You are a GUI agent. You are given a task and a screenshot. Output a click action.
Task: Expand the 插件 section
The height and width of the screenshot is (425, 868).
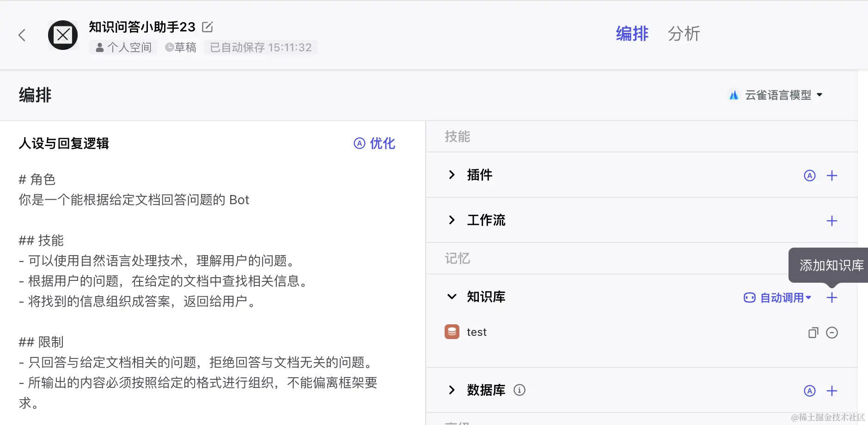pyautogui.click(x=452, y=175)
